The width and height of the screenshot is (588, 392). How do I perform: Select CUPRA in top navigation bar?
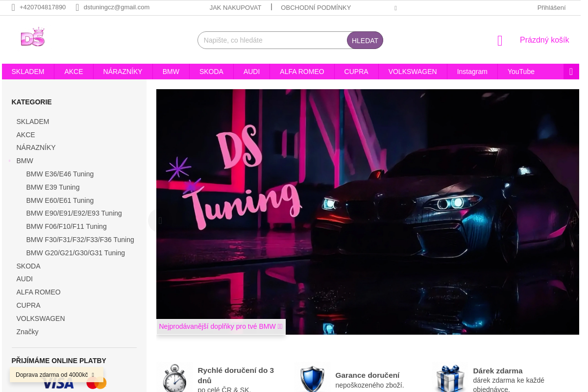point(356,72)
